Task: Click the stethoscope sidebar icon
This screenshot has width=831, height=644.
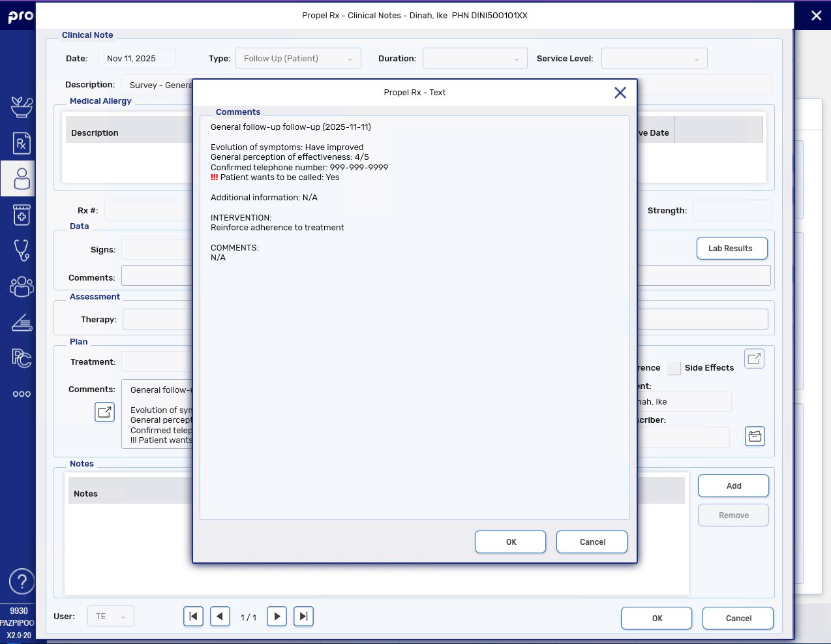Action: point(22,250)
